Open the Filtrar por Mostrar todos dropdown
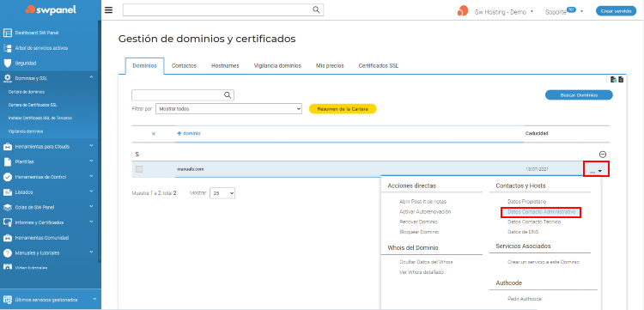Screen dimensions: 644x310 229,109
